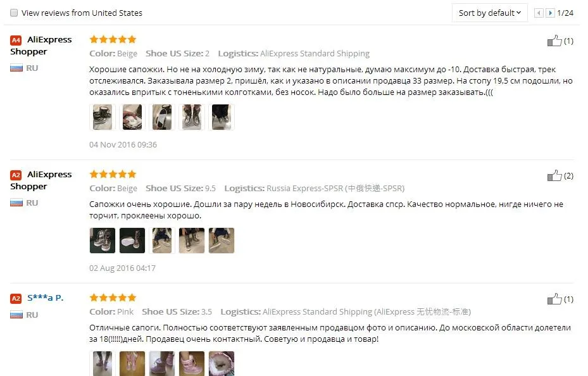Image resolution: width=588 pixels, height=376 pixels.
Task: Open first boot photo in first review
Action: click(103, 117)
